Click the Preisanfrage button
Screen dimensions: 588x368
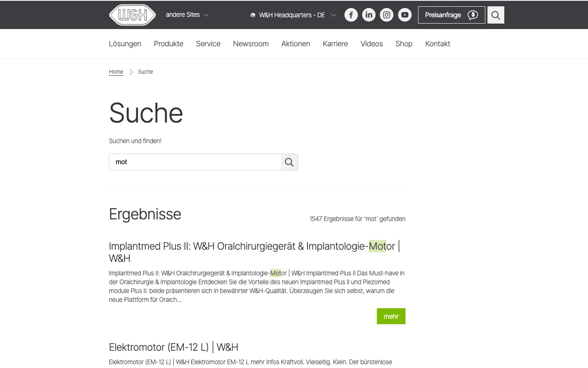[x=451, y=15]
